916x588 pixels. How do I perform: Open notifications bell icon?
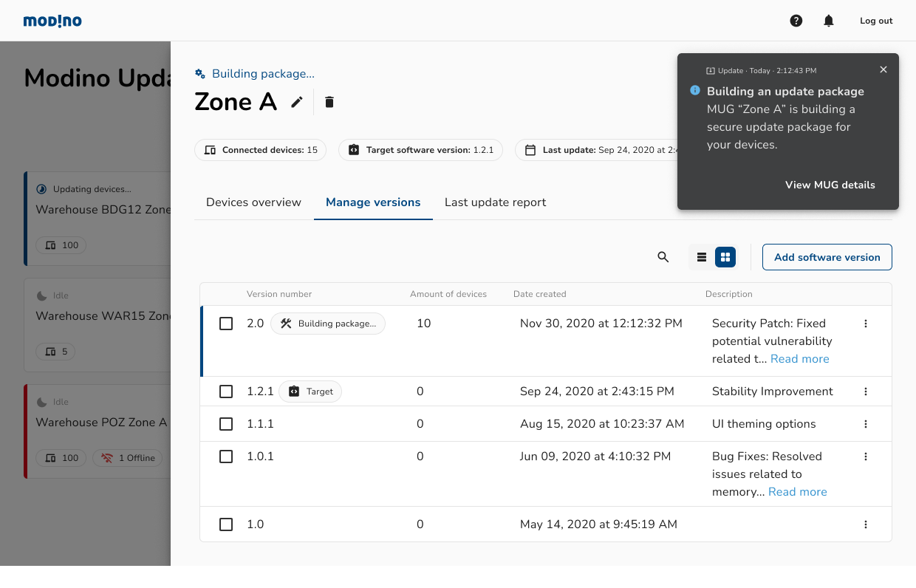[x=829, y=21]
